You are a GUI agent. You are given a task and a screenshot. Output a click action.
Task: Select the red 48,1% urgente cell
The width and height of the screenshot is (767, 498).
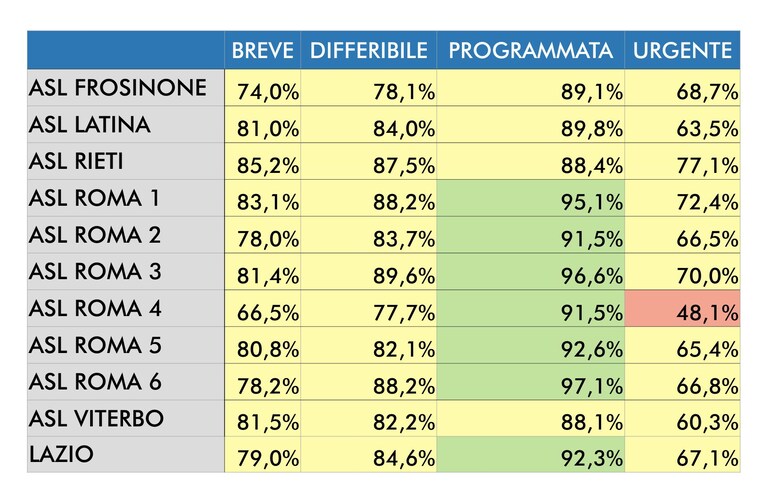click(x=682, y=308)
